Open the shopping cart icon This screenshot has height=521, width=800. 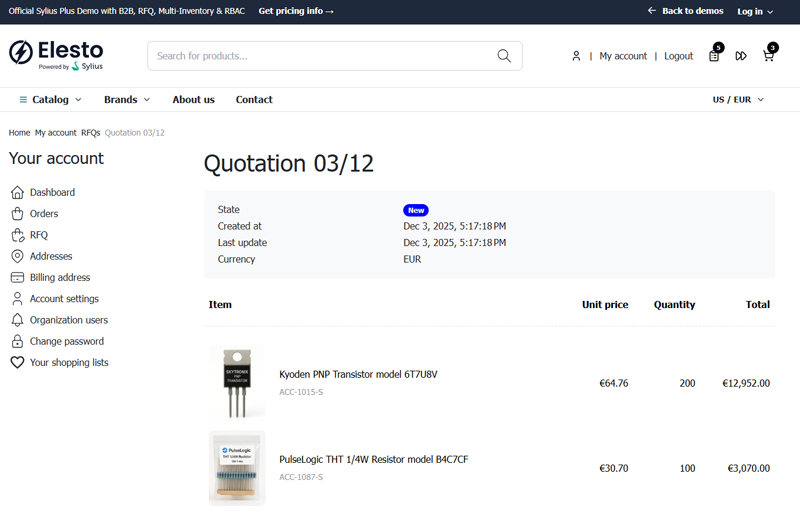coord(768,56)
